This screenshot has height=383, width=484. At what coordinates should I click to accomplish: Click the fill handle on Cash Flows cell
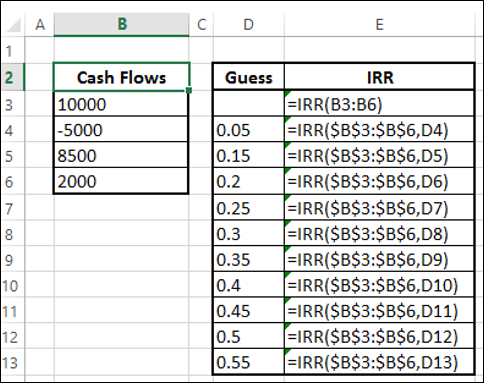point(189,90)
